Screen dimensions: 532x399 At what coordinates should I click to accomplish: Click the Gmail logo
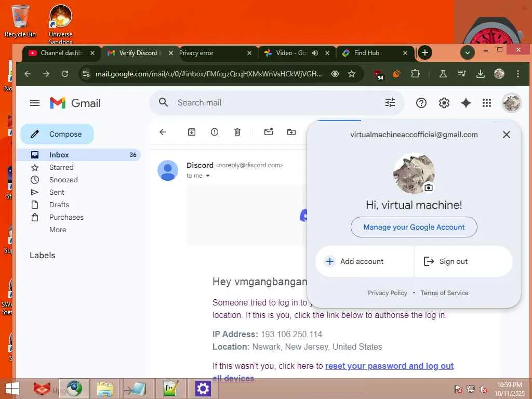tap(75, 103)
